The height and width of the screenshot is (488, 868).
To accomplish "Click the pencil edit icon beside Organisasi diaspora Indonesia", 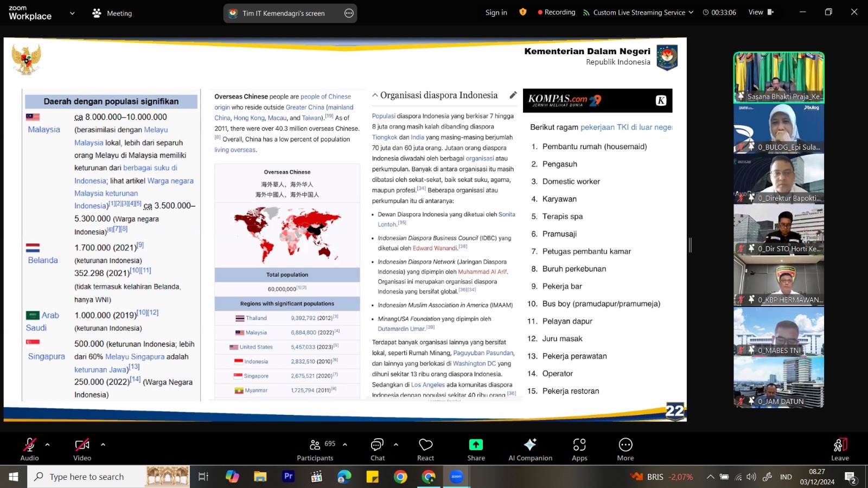I will pyautogui.click(x=513, y=95).
